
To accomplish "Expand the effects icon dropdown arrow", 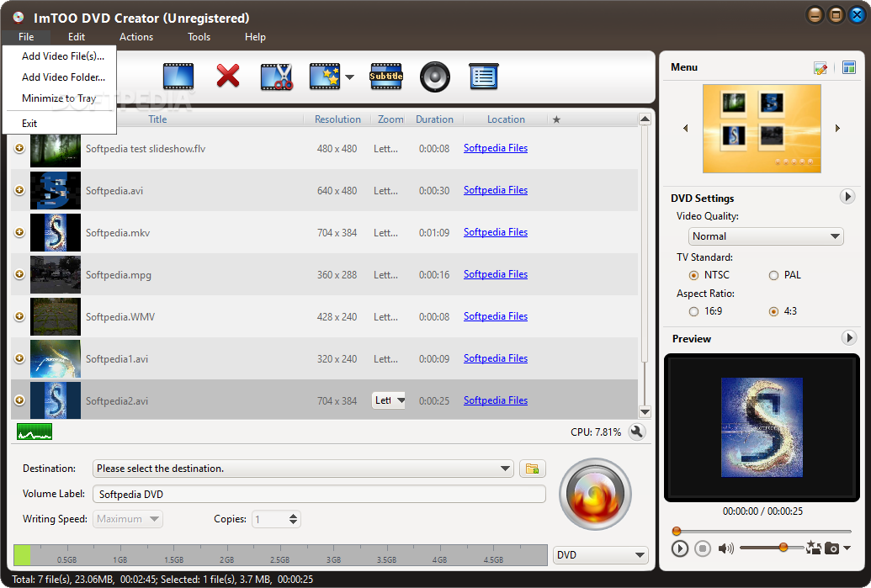I will point(349,77).
